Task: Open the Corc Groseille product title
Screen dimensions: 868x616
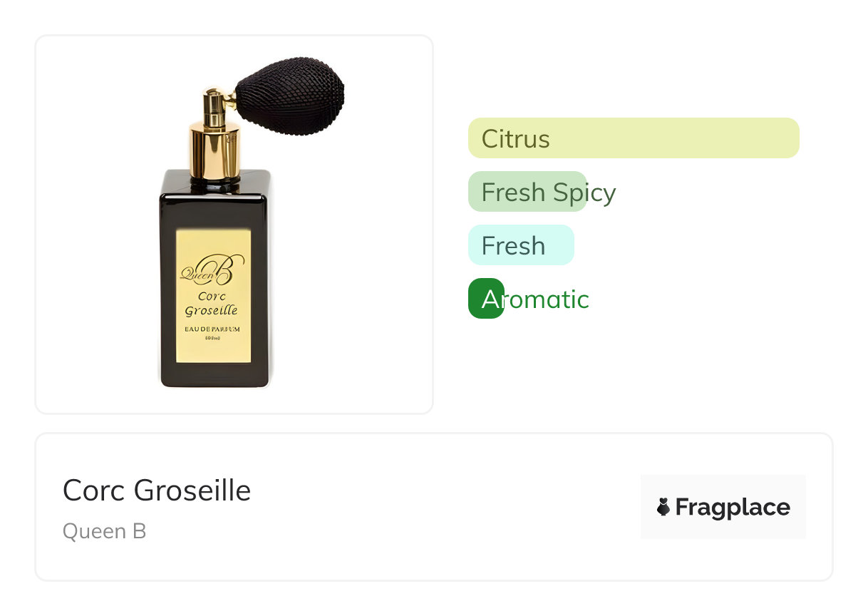Action: click(x=157, y=491)
